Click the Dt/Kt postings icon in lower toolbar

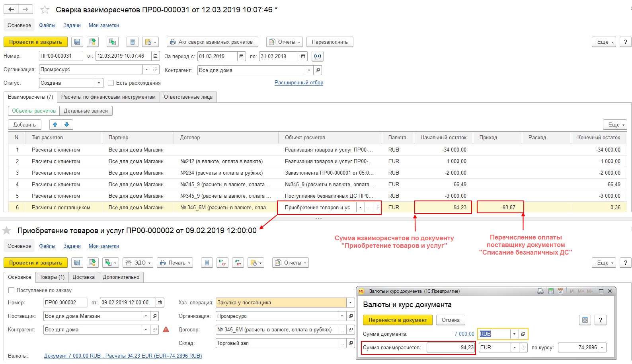tap(238, 263)
